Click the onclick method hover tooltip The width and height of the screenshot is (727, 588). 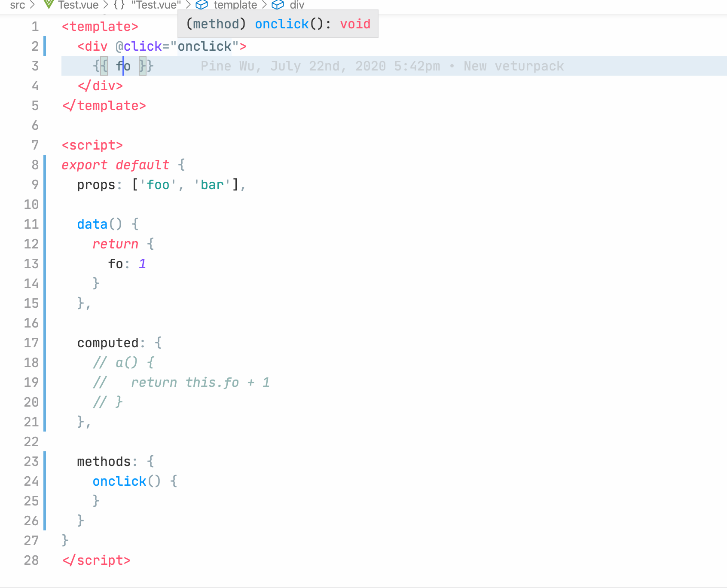(278, 24)
